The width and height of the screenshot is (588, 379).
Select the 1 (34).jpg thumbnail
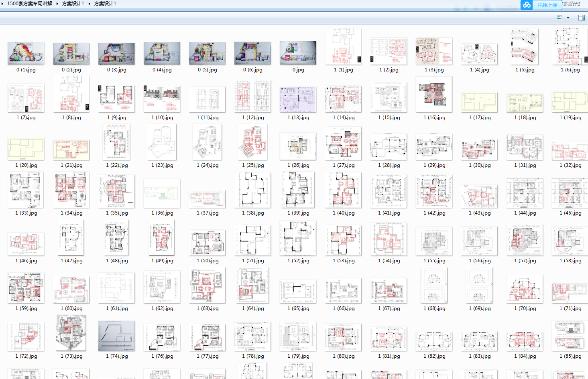coord(71,190)
